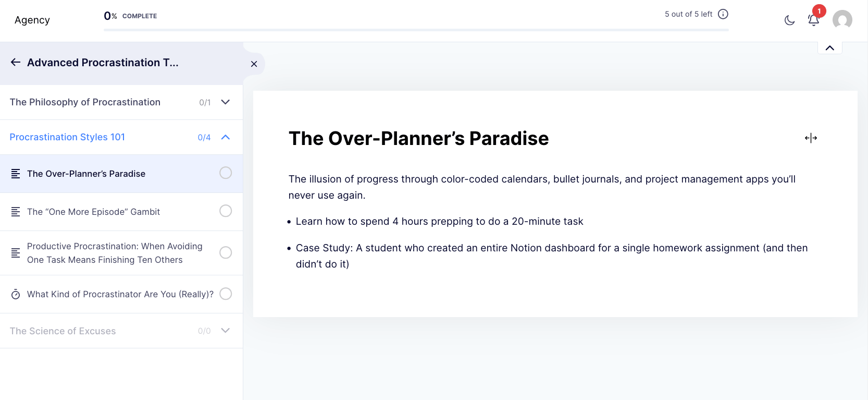Screen dimensions: 868x400
Task: Expand The Science of Excuses section
Action: pos(121,331)
